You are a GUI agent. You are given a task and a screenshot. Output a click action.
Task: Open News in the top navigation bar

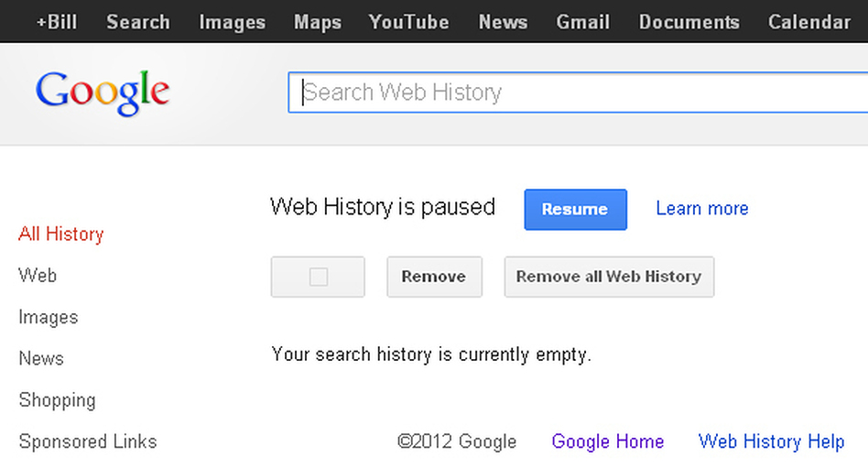503,22
